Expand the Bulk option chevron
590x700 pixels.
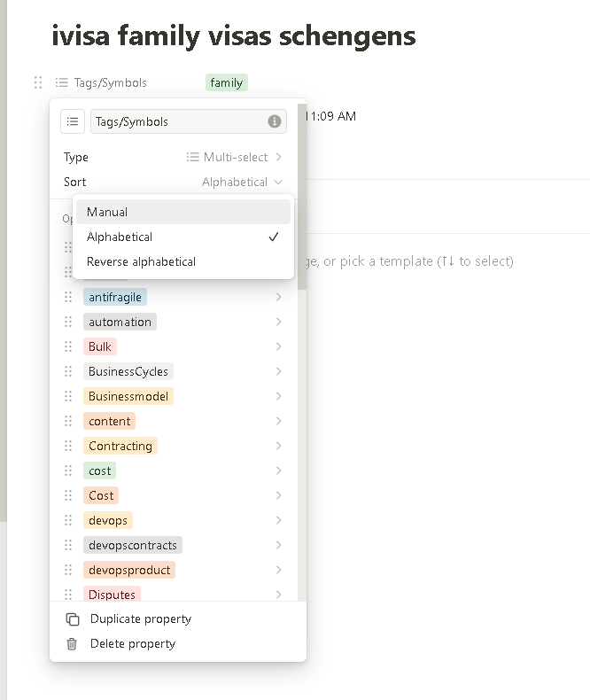tap(278, 346)
